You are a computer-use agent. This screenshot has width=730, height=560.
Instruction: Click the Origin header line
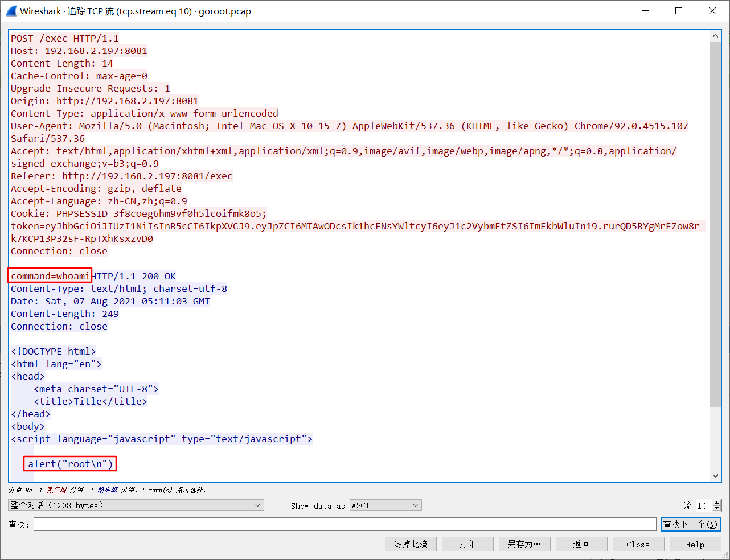[x=105, y=101]
